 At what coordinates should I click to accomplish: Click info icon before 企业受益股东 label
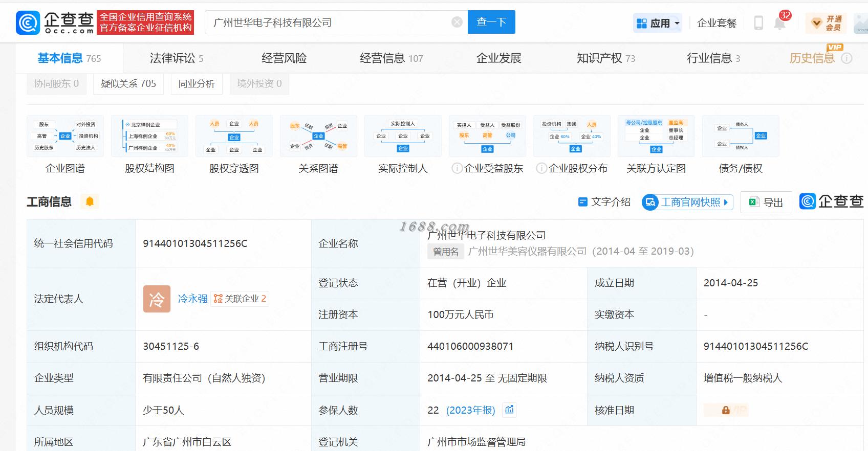(x=457, y=168)
